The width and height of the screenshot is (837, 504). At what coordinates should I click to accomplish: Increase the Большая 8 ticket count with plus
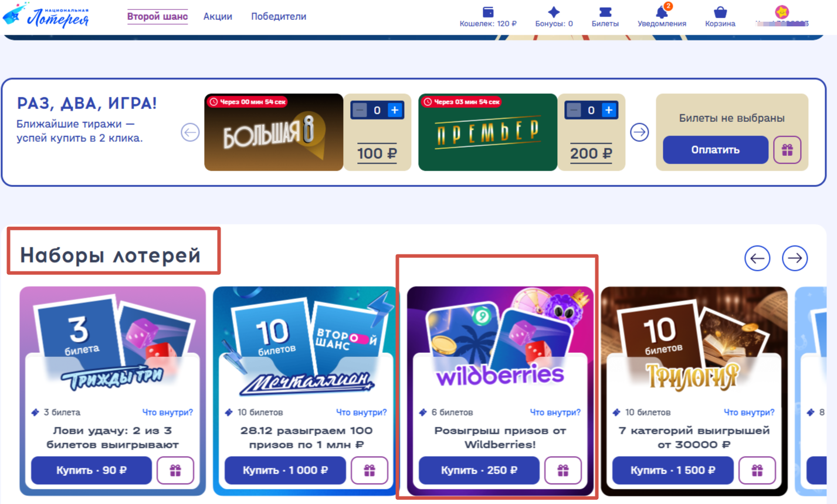(x=395, y=110)
